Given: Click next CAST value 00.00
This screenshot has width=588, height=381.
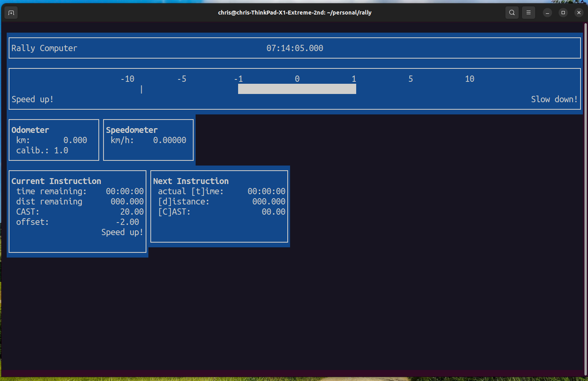Looking at the screenshot, I should point(274,212).
